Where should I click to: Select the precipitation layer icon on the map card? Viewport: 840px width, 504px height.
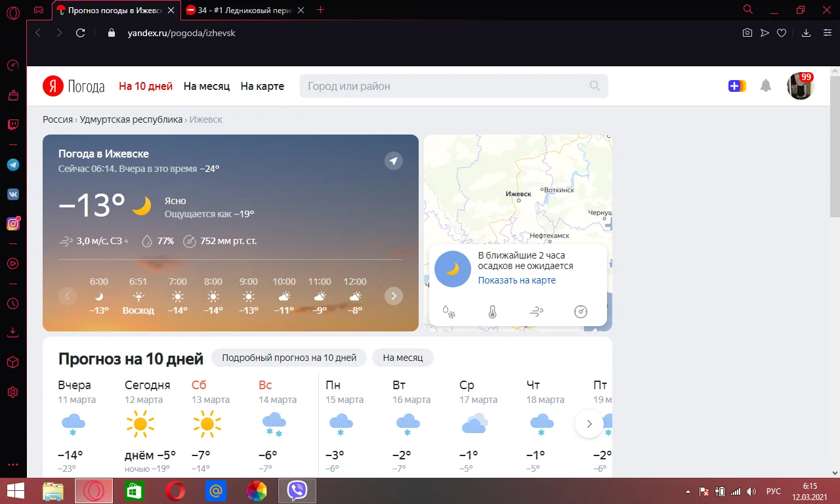[x=448, y=312]
